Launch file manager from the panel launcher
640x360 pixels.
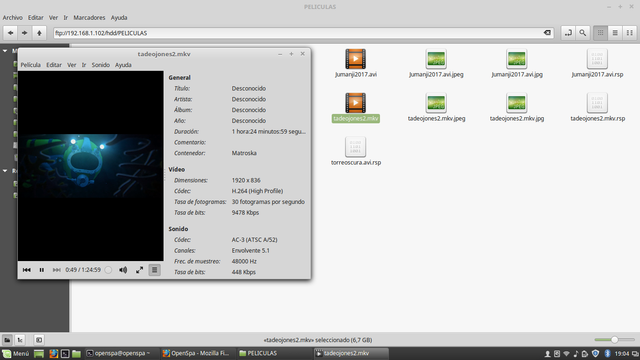click(76, 353)
